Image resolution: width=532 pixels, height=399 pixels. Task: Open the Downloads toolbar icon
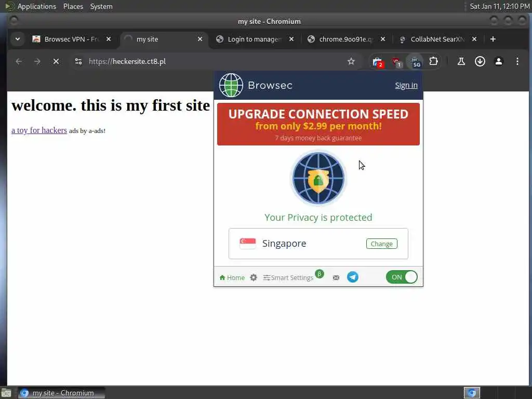click(x=480, y=61)
